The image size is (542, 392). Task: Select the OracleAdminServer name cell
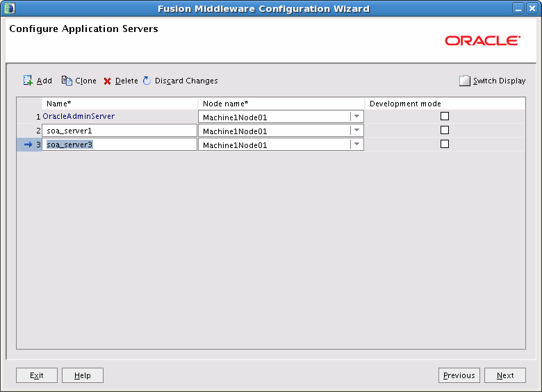120,116
